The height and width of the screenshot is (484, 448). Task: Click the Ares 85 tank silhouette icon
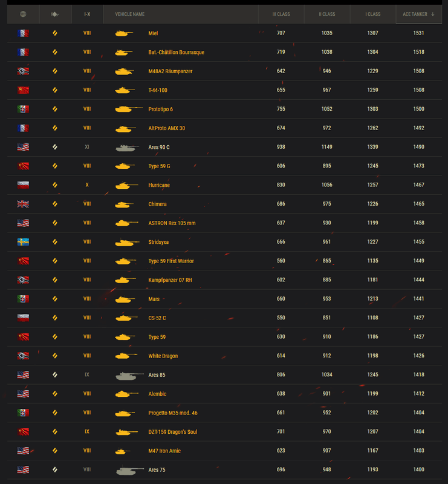129,375
